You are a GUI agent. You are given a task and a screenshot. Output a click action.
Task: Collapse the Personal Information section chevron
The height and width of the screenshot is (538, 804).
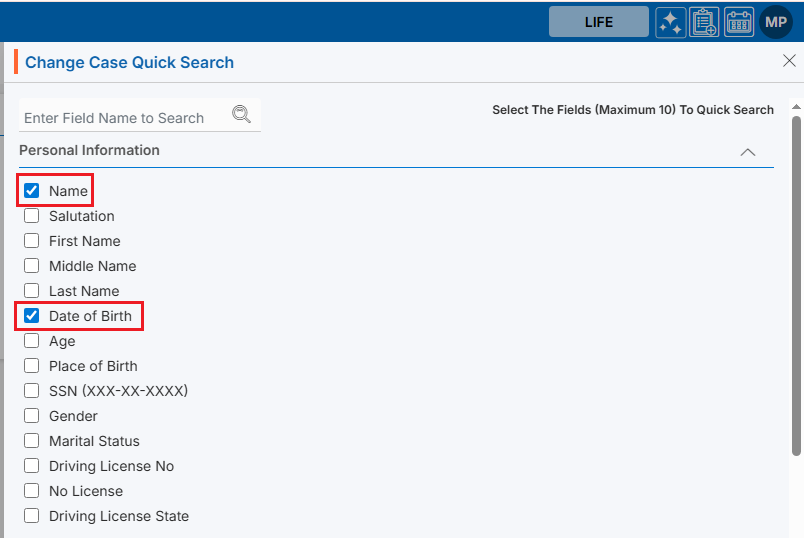point(747,152)
